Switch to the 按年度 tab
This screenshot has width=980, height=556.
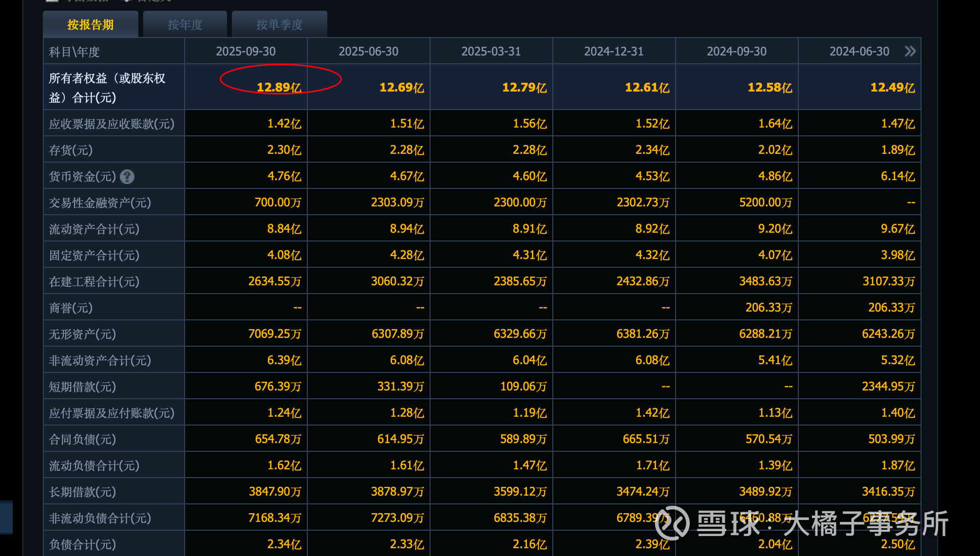click(x=185, y=24)
